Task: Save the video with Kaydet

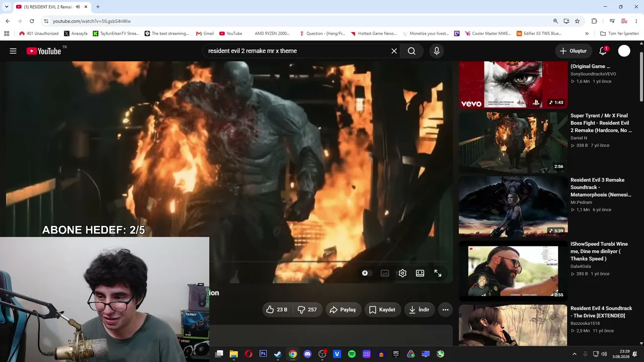Action: click(382, 310)
